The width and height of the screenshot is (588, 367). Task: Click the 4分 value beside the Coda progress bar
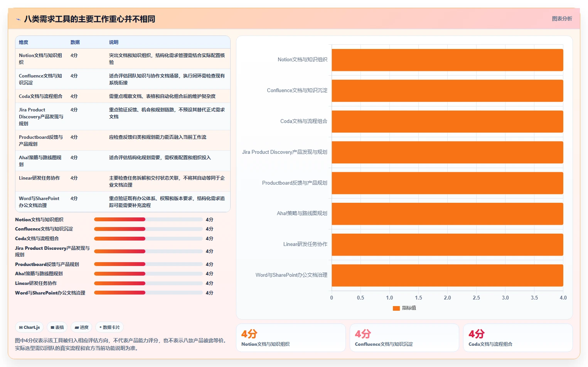click(x=209, y=239)
